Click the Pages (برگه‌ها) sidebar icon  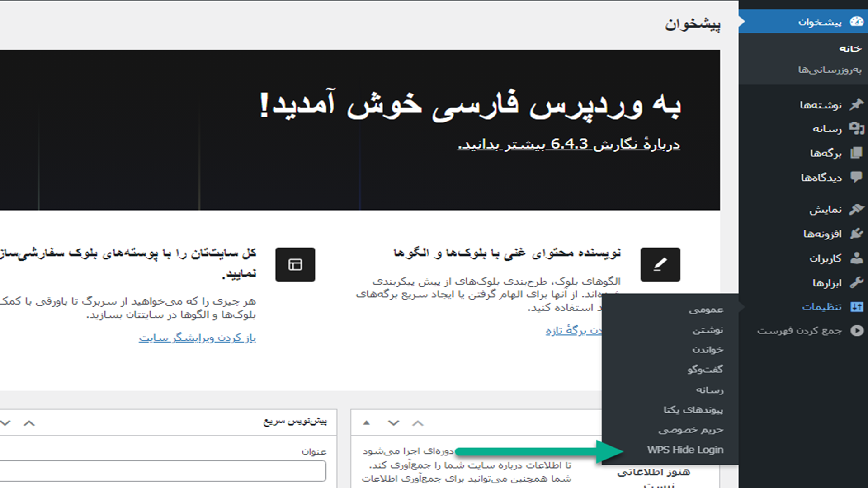click(856, 153)
